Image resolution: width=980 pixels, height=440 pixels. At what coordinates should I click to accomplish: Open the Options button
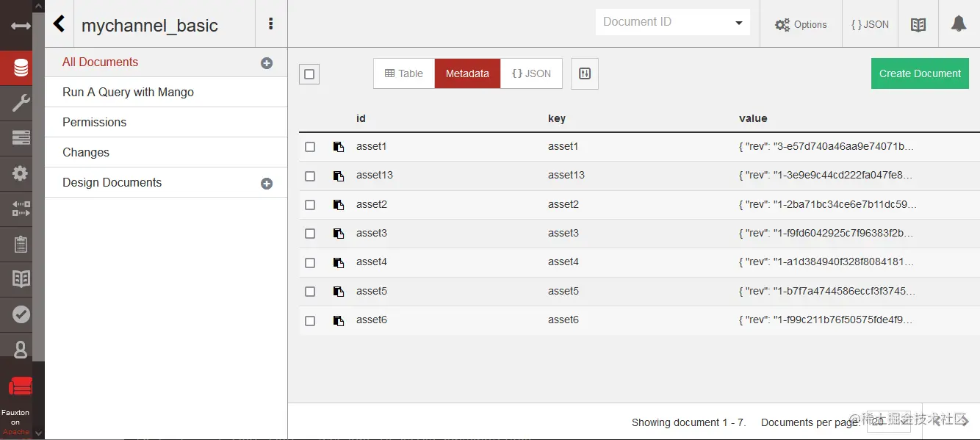coord(801,24)
